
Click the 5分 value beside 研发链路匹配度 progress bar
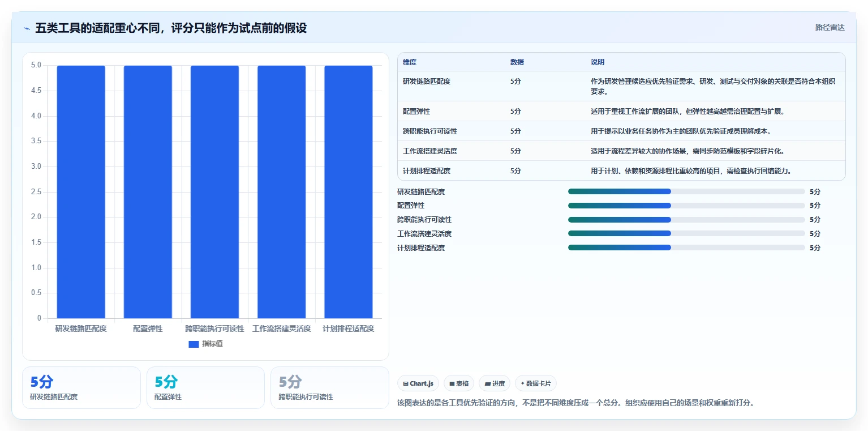[x=815, y=191]
